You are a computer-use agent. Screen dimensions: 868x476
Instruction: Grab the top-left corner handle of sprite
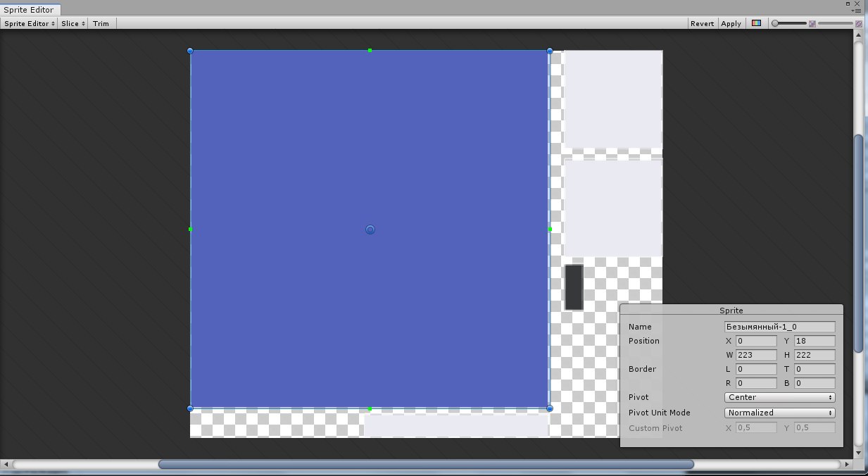pos(190,51)
